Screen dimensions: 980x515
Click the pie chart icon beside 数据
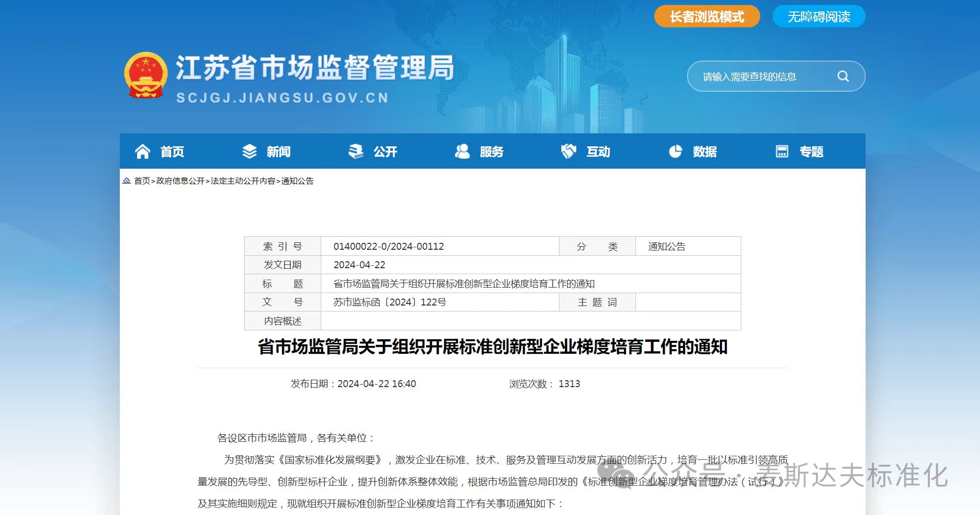point(675,151)
